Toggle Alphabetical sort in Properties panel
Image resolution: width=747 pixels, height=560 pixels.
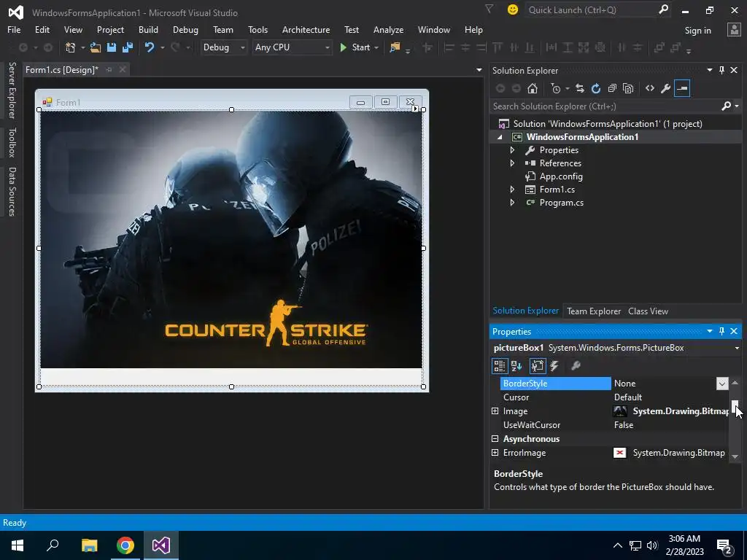(x=517, y=366)
